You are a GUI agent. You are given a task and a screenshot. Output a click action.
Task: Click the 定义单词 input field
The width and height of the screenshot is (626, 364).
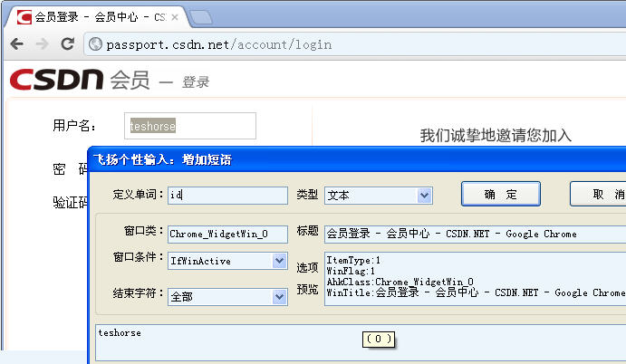[227, 196]
